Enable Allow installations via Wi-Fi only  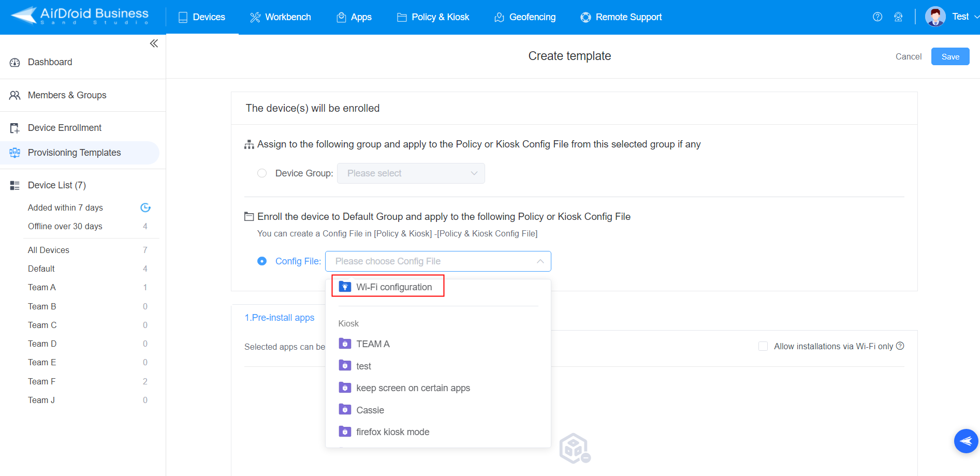pos(763,346)
